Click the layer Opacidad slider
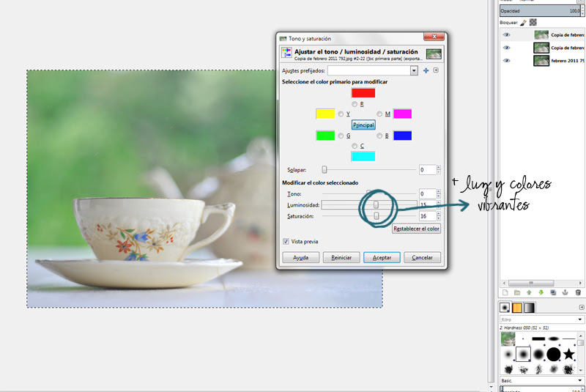This screenshot has width=586, height=392. coord(540,11)
